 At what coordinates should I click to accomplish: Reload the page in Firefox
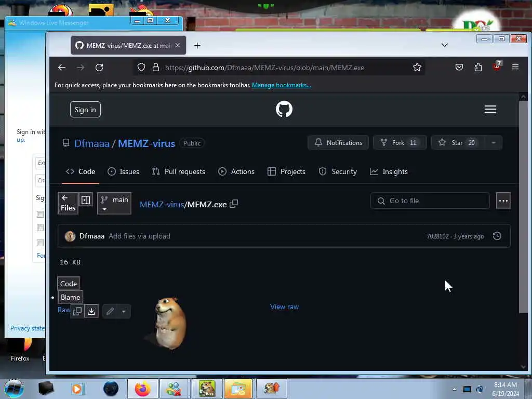(x=99, y=68)
